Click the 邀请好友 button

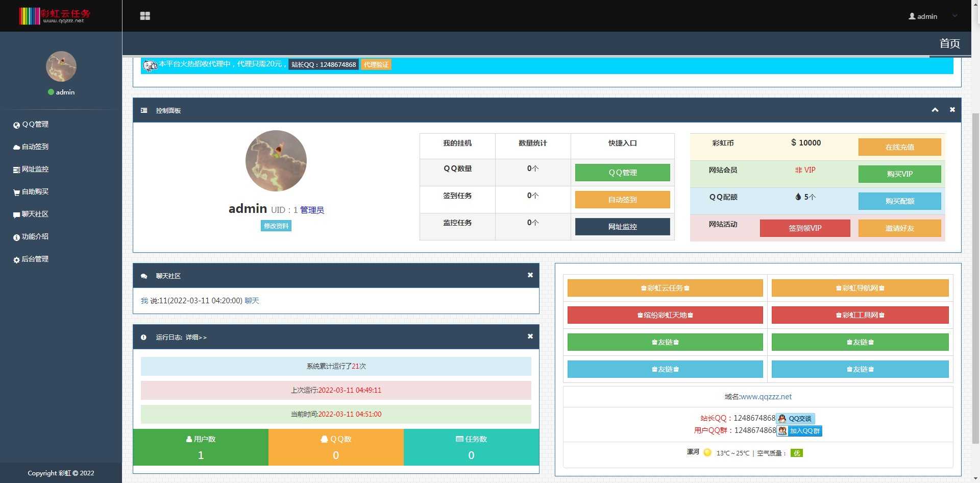pos(900,228)
